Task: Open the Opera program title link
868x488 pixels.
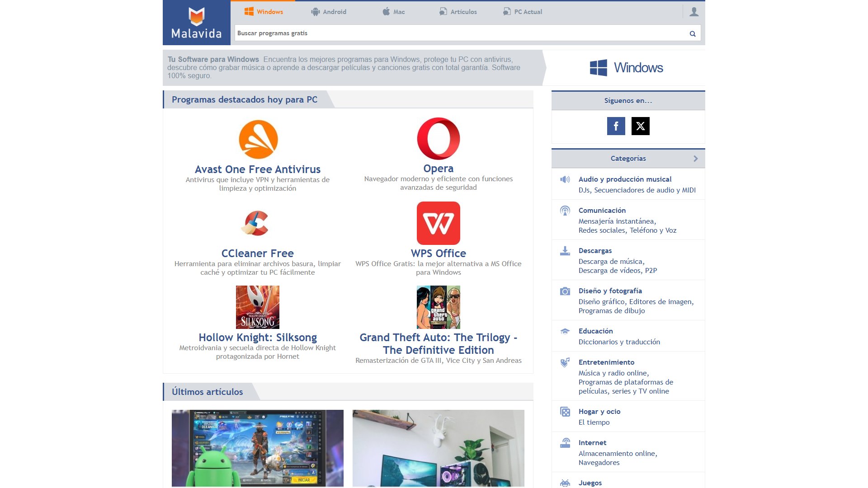Action: tap(439, 169)
